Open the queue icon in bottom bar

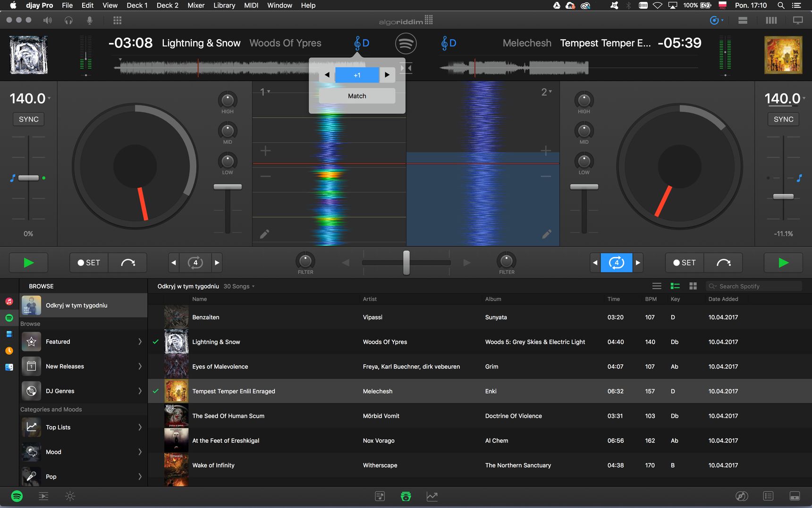(43, 496)
